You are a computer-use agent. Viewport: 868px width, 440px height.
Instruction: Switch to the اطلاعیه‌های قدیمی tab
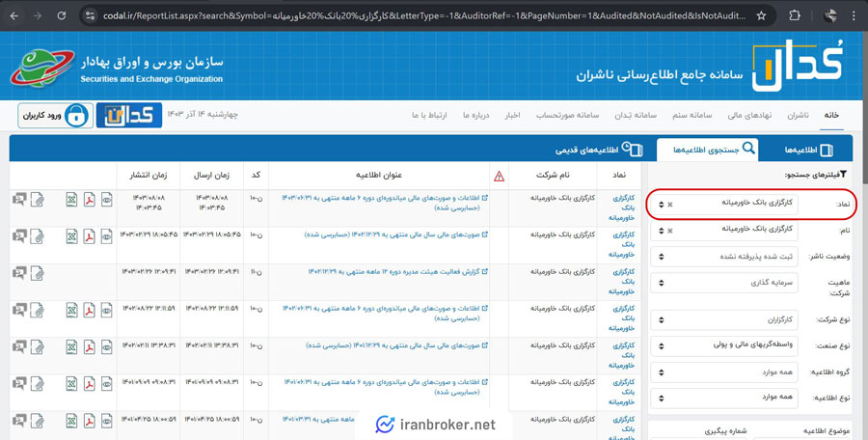point(599,150)
